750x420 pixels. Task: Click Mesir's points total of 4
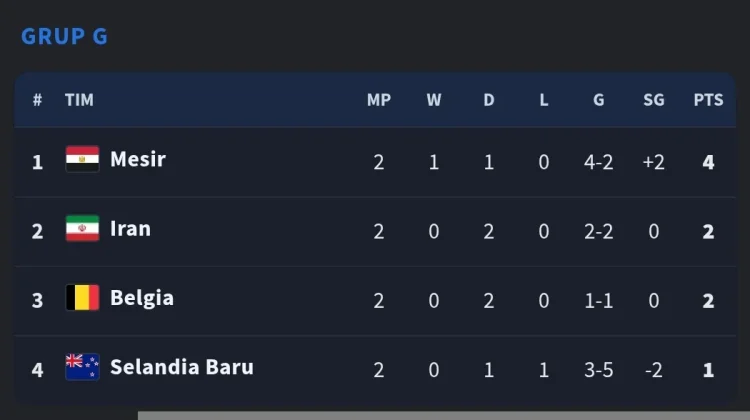click(708, 162)
